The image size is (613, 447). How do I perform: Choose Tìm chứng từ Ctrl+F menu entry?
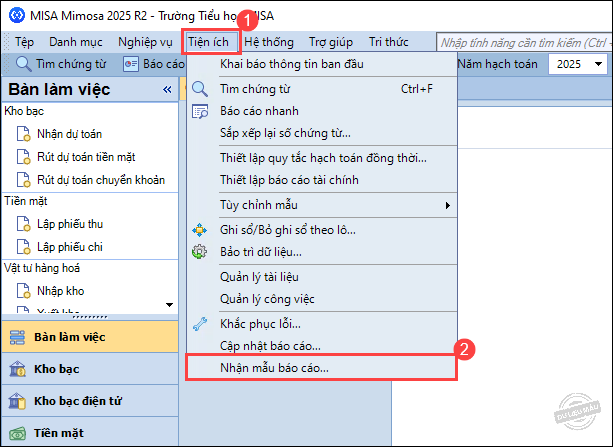[322, 89]
